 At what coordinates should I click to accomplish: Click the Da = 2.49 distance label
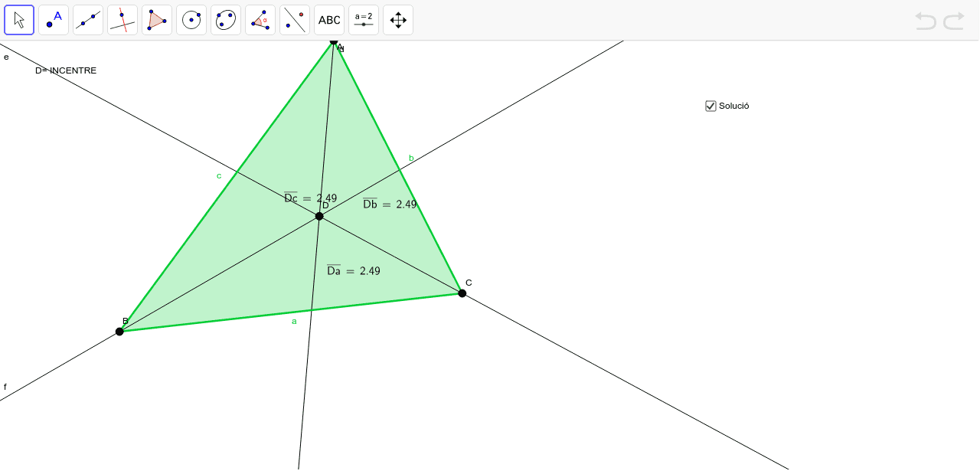(354, 270)
